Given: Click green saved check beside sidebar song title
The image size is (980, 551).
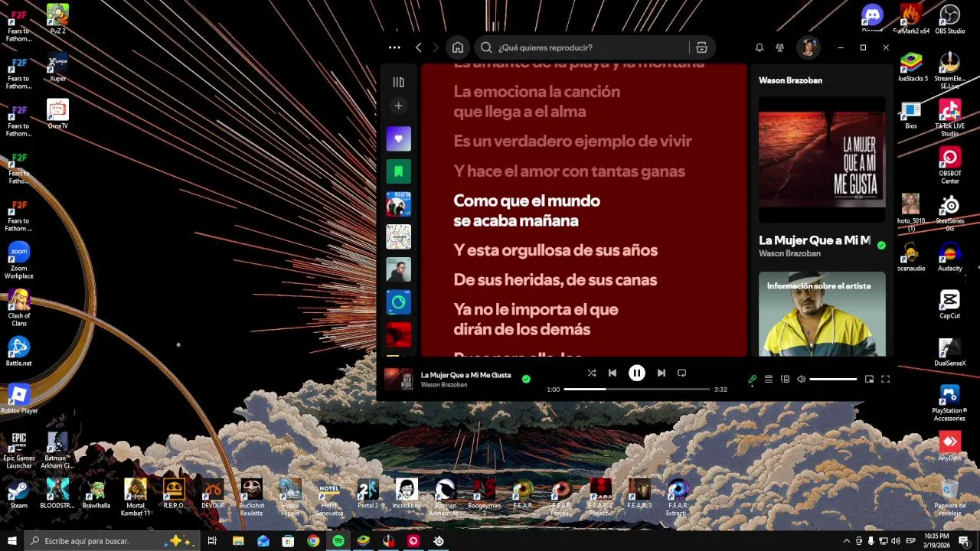Looking at the screenshot, I should tap(881, 246).
